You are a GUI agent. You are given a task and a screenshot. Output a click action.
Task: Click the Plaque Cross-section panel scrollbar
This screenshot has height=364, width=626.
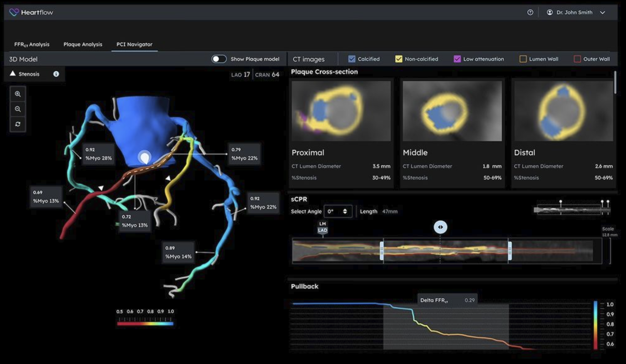(x=615, y=82)
